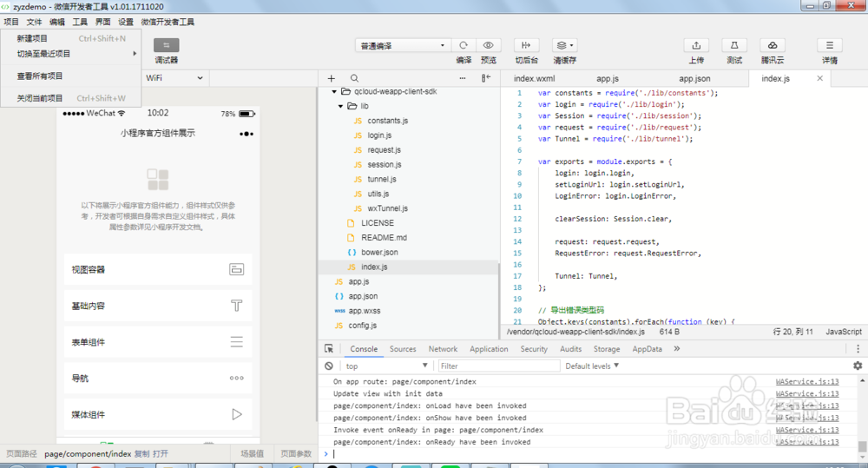This screenshot has height=468, width=868.
Task: Switch to the Storage devtools tab
Action: point(607,349)
